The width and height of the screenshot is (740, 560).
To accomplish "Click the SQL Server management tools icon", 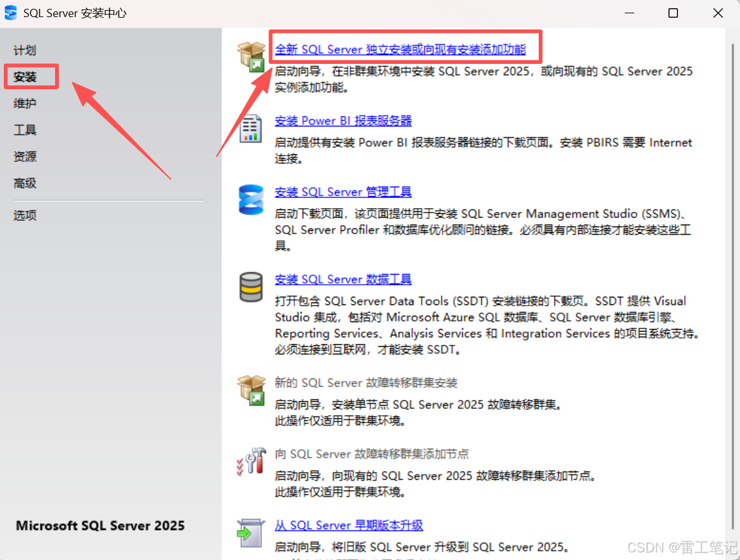I will coord(251,199).
